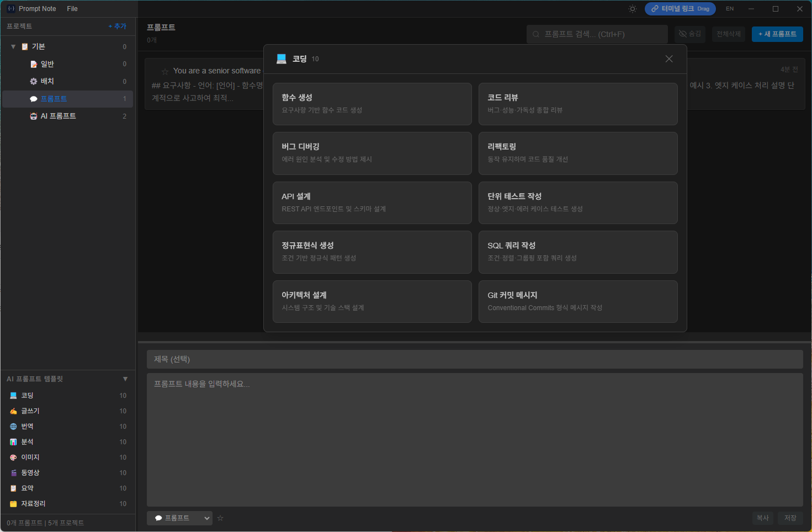Click the 자료정리 folder icon in sidebar
Screen dimensions: 812x532
coord(12,503)
